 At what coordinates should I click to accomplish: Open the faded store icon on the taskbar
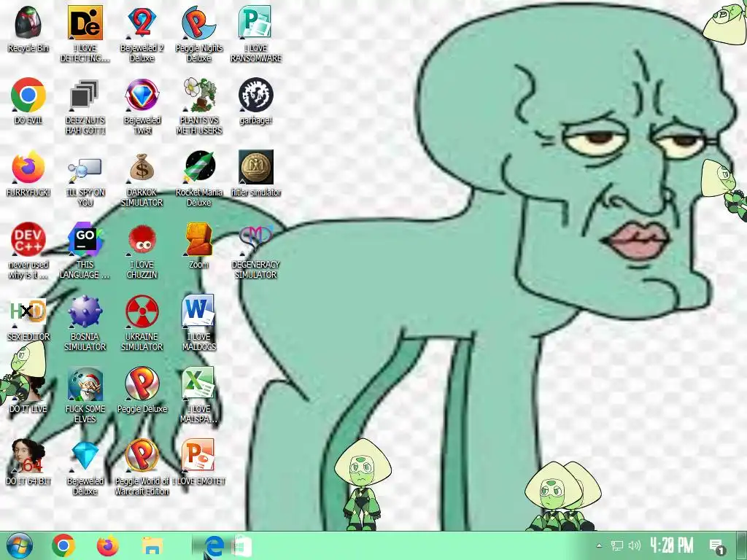[x=242, y=545]
